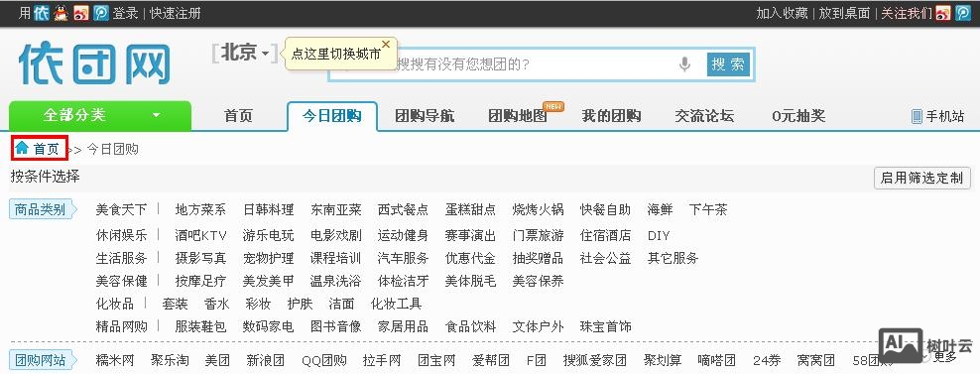Filter by 休闲娱乐
The image size is (980, 374).
pos(121,235)
